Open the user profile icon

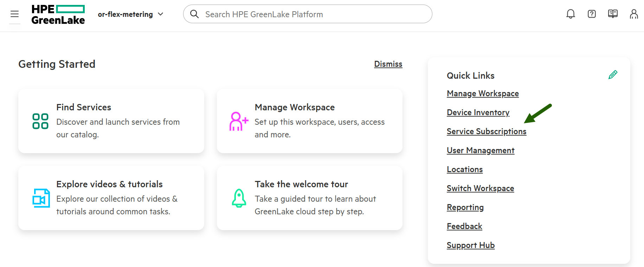point(634,14)
